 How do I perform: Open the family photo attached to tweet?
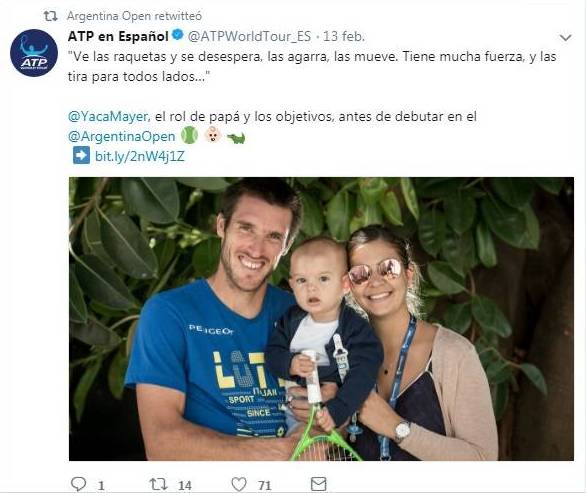coord(321,319)
